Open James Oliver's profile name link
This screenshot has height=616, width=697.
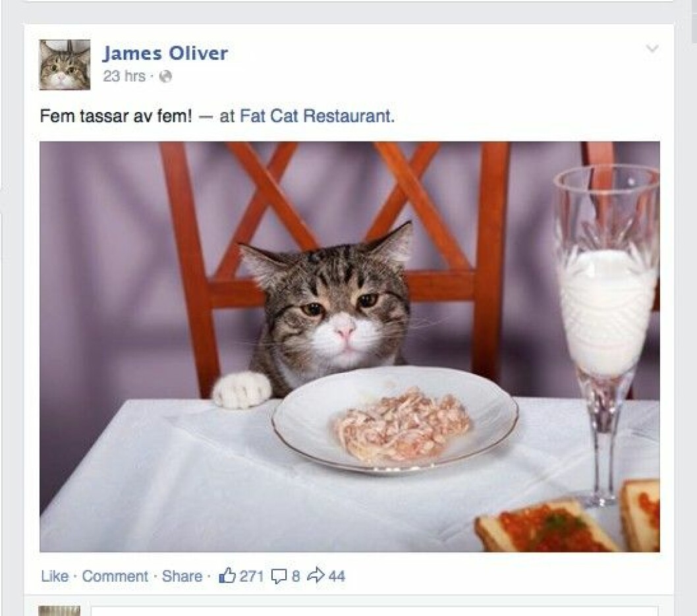click(x=165, y=53)
